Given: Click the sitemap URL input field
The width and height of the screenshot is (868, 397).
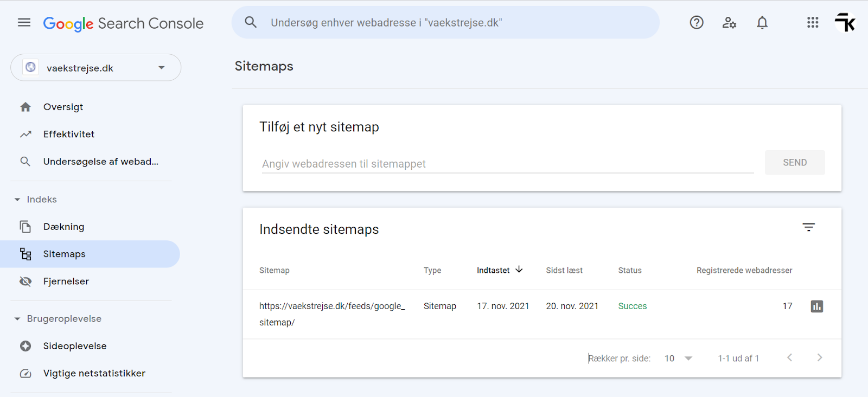Looking at the screenshot, I should pyautogui.click(x=508, y=164).
